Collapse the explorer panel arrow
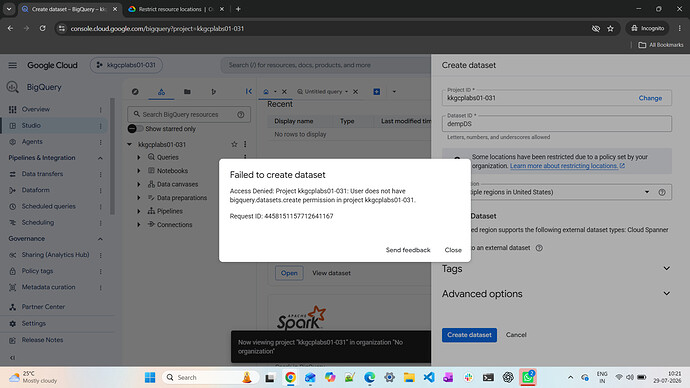Viewport: 690px width, 388px height. [x=249, y=92]
